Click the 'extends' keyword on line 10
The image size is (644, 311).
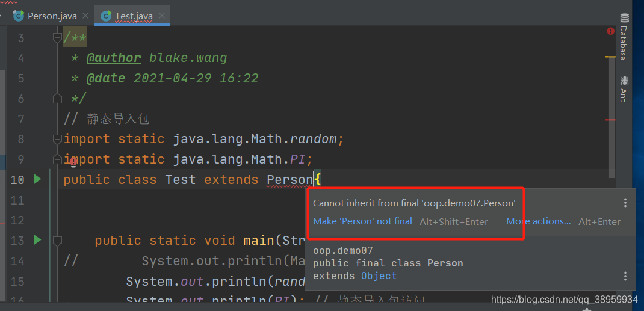[231, 180]
